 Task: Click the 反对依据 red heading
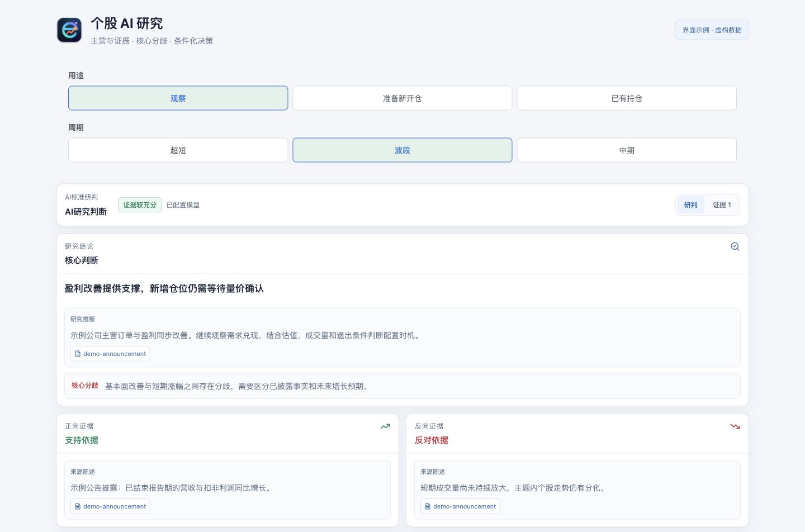pyautogui.click(x=432, y=440)
